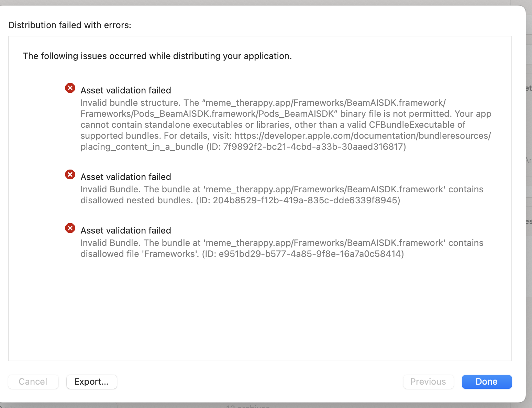Click the developer.apple.com documentation URL
Screen dimensions: 532x408
[363, 136]
